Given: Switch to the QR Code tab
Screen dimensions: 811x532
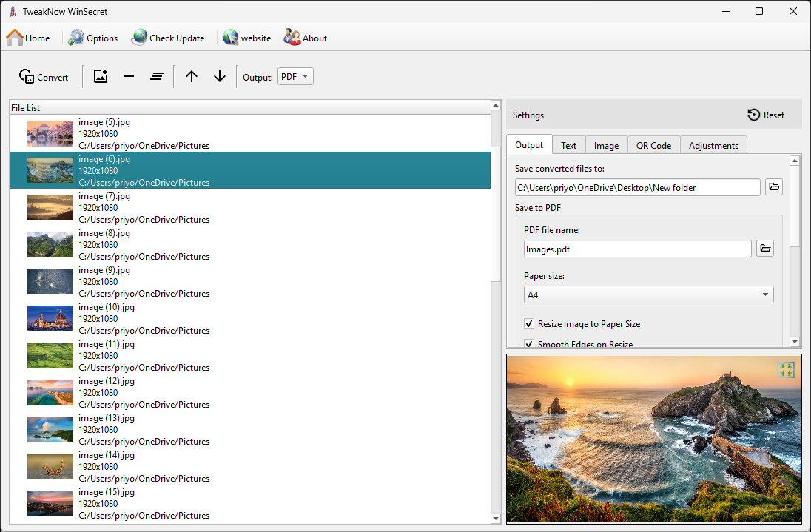Looking at the screenshot, I should coord(653,145).
